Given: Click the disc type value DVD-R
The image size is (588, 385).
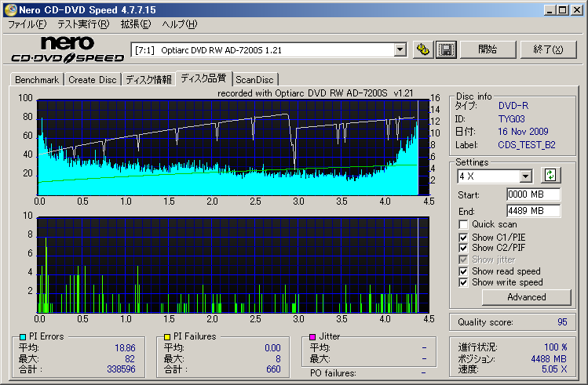Looking at the screenshot, I should pyautogui.click(x=513, y=106).
